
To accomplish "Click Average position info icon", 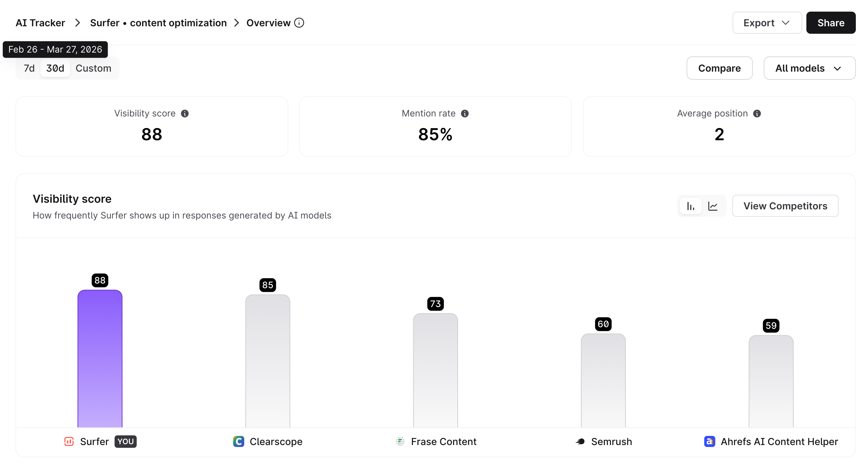I will 757,113.
